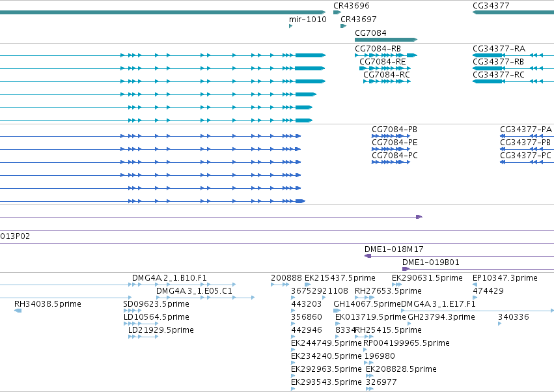The height and width of the screenshot is (392, 554).
Task: Open the SD09623.5prime EST label
Action: coord(156,304)
